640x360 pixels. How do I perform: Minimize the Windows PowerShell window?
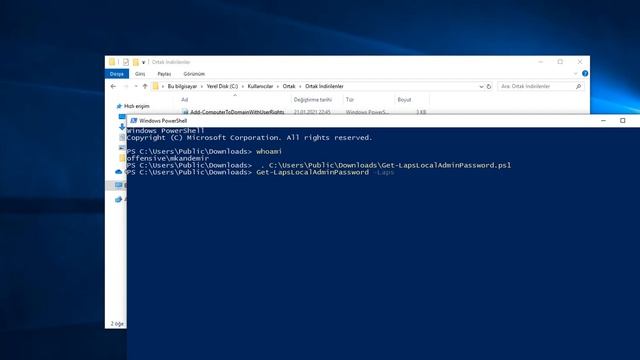click(x=604, y=121)
